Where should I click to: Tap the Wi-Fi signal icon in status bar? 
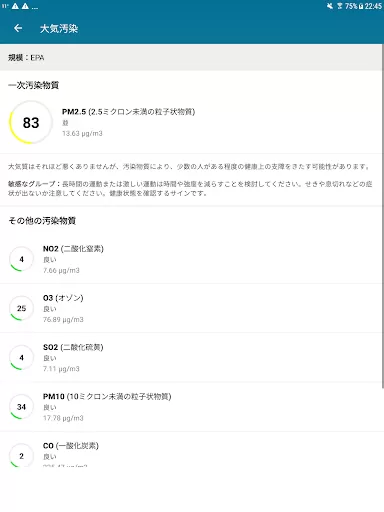pos(340,6)
